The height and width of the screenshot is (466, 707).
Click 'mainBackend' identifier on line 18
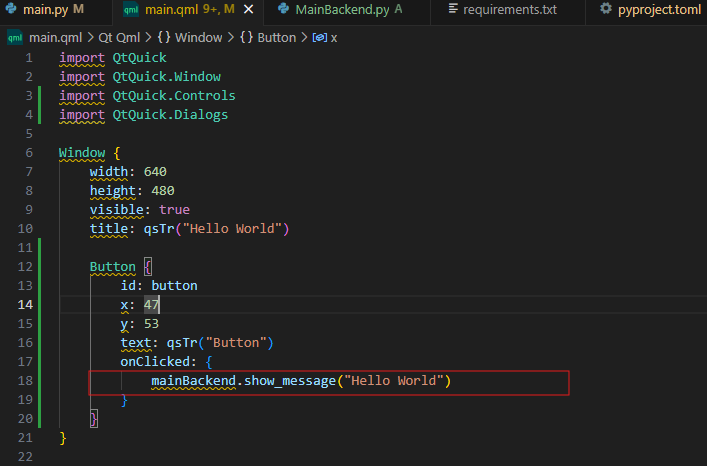pyautogui.click(x=193, y=381)
